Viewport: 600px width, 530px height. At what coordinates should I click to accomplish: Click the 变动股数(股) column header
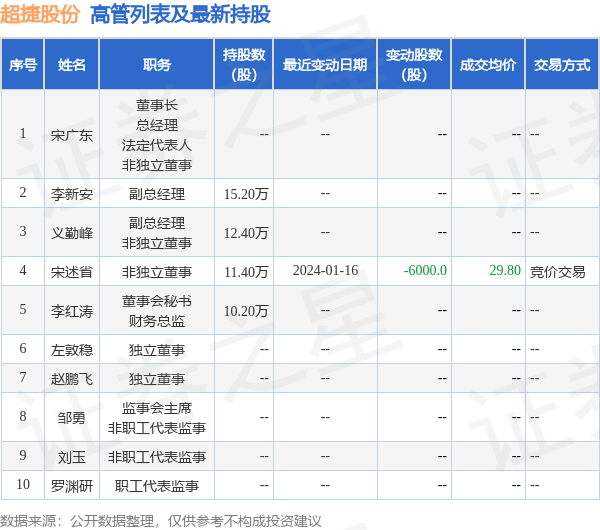(414, 65)
